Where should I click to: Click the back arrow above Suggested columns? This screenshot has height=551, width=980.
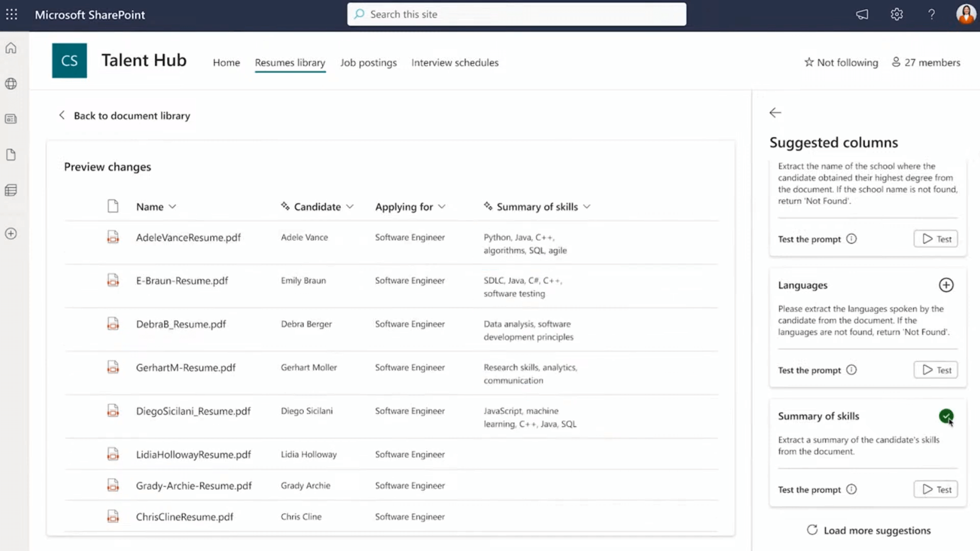[x=775, y=112]
